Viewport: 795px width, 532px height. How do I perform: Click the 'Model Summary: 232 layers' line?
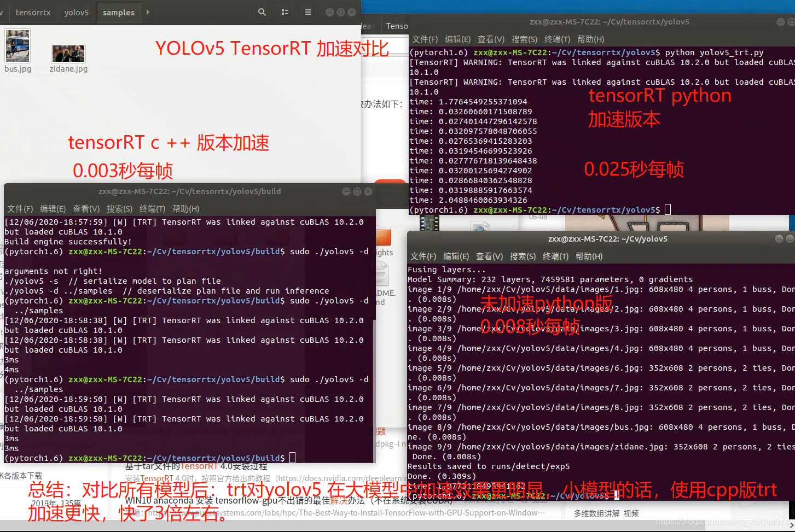tap(550, 279)
